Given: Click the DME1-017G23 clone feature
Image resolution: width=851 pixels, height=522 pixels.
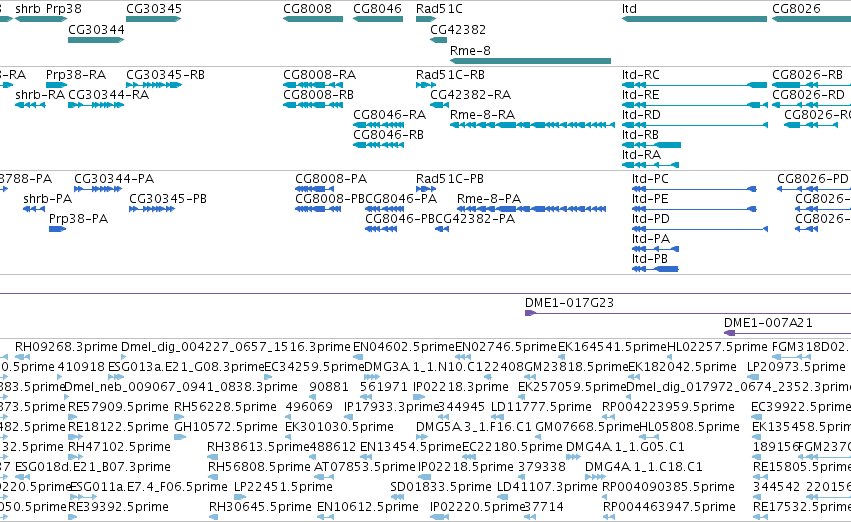Looking at the screenshot, I should (x=688, y=313).
